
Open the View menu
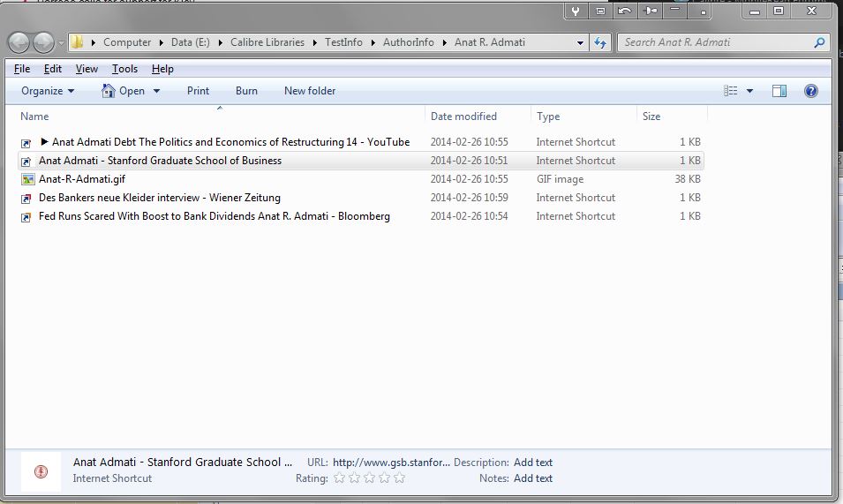87,69
